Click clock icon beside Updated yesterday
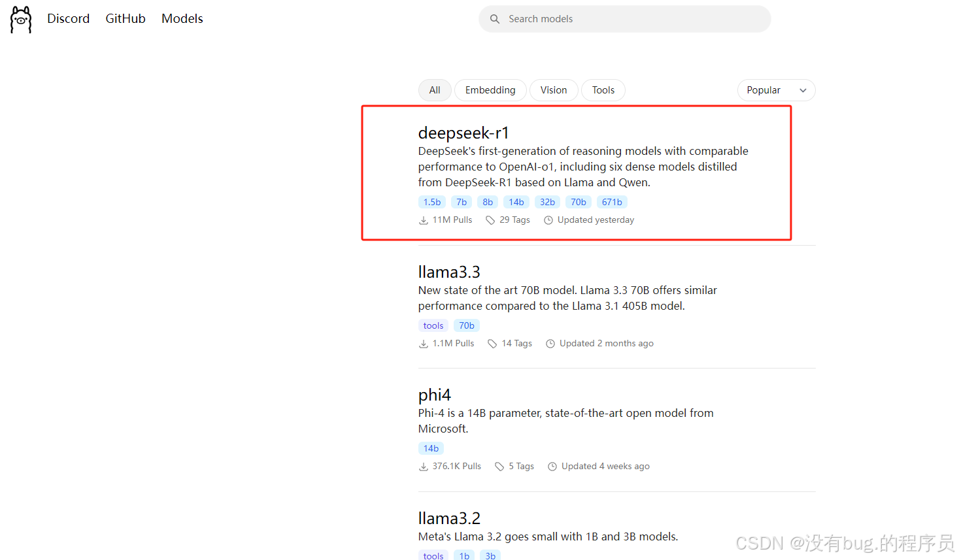Viewport: 957px width, 560px height. pyautogui.click(x=548, y=220)
